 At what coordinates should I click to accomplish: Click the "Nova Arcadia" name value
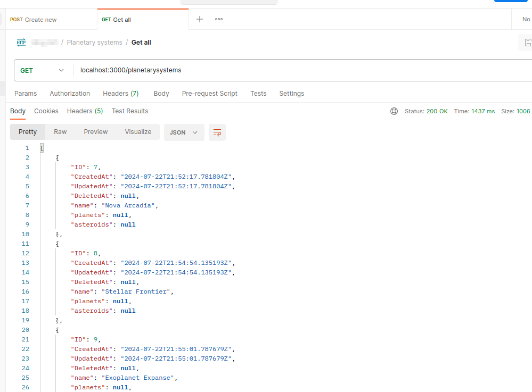pyautogui.click(x=128, y=205)
